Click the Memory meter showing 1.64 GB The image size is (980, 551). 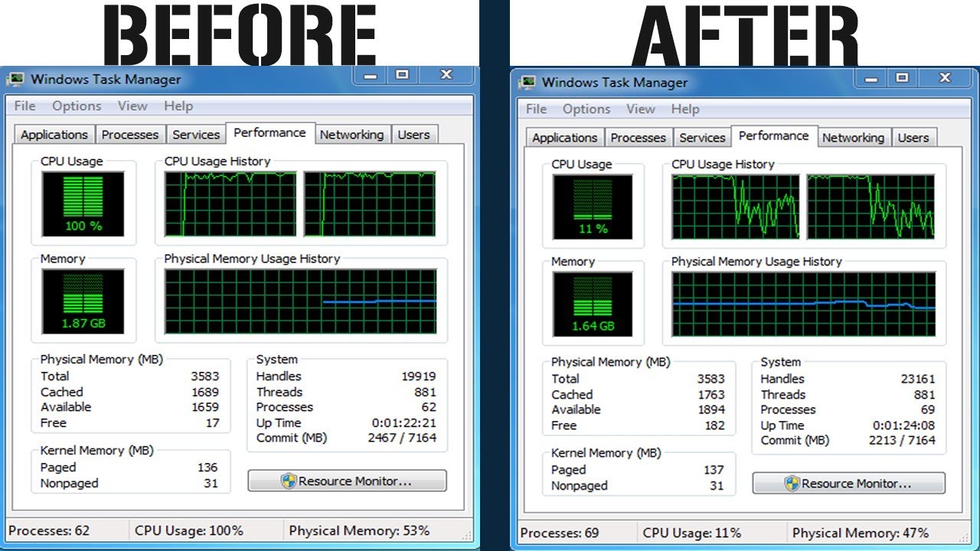593,304
